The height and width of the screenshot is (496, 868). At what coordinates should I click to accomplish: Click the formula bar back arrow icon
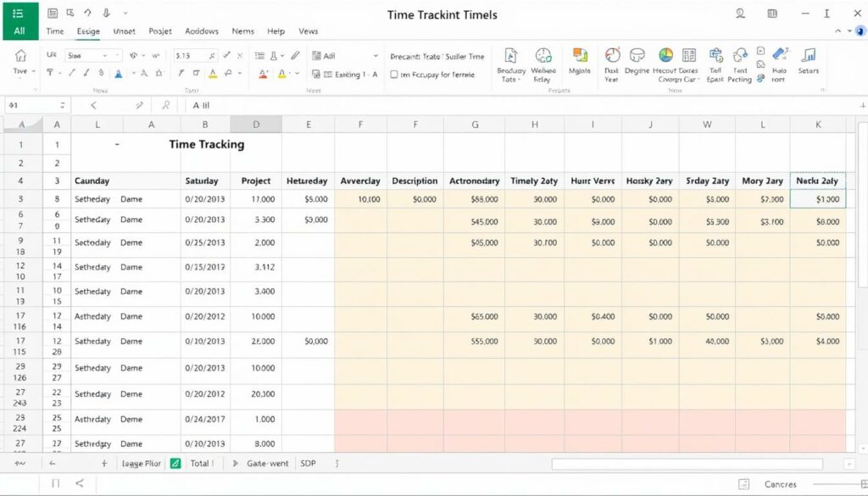pos(93,105)
